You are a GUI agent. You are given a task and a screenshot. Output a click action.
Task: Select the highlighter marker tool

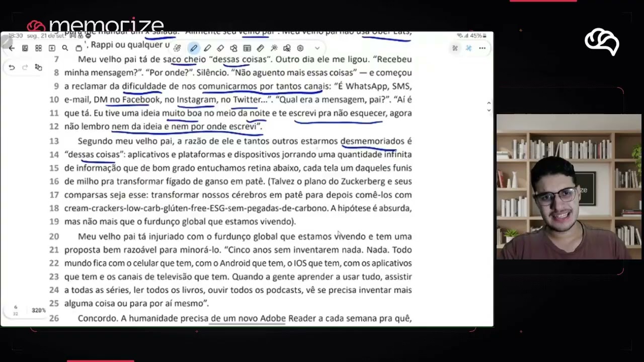(x=207, y=48)
